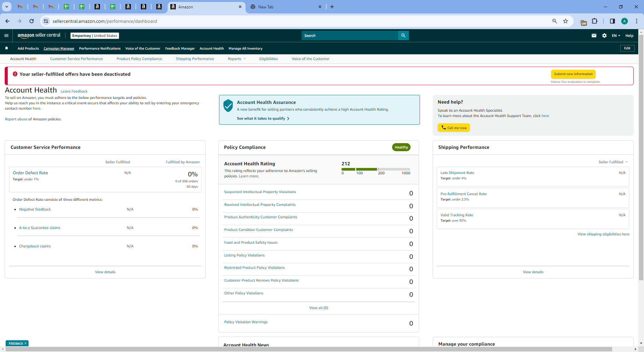Screen dimensions: 644x352
Task: Open the Report abuse link
Action: [16, 119]
